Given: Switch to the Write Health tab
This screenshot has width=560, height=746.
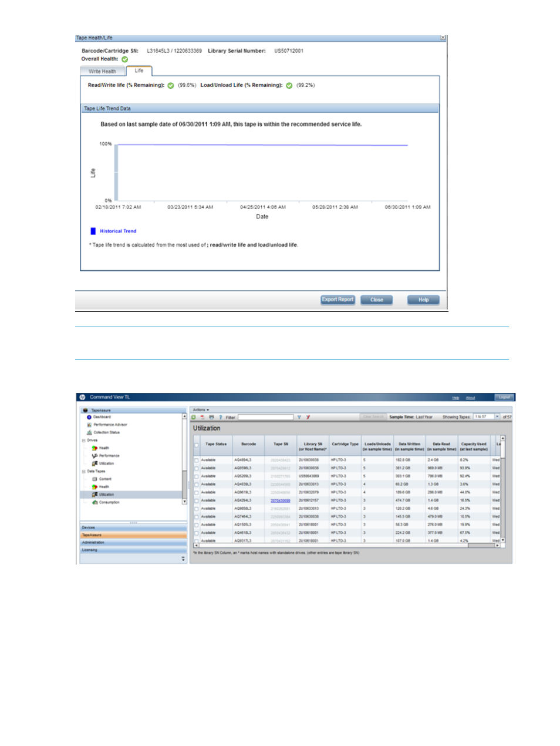Looking at the screenshot, I should pos(102,71).
